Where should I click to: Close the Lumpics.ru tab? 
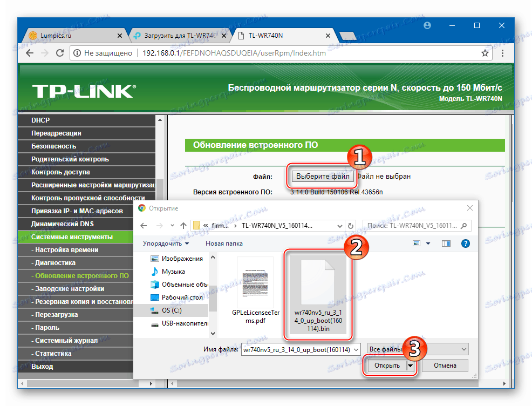pyautogui.click(x=119, y=36)
